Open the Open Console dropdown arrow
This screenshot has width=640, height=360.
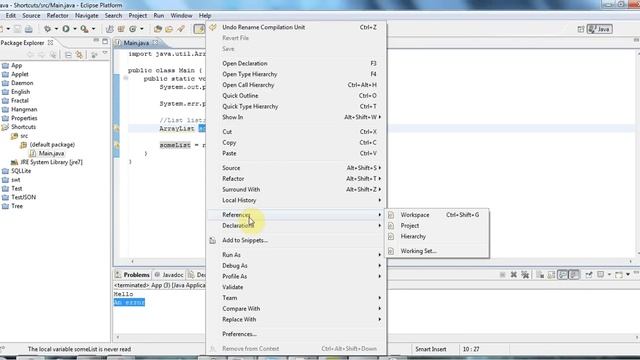[628, 274]
